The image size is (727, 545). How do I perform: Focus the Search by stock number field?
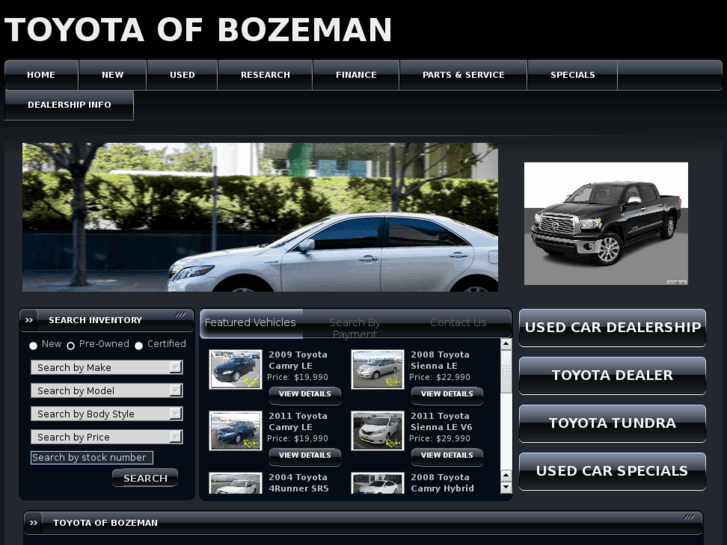click(x=92, y=458)
